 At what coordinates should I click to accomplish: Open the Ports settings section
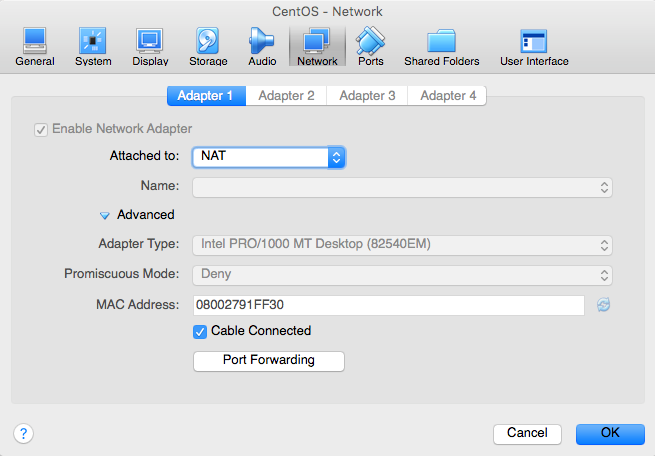pos(371,47)
